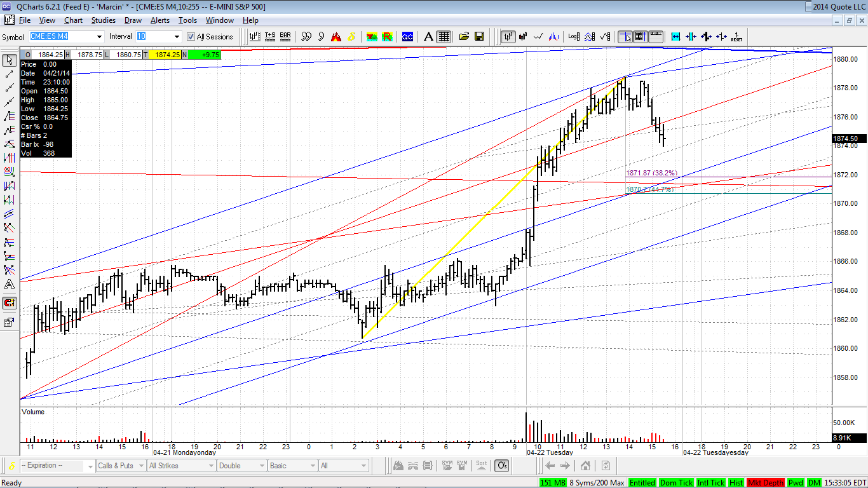Switch to line chart style
This screenshot has width=868, height=488.
coord(539,36)
